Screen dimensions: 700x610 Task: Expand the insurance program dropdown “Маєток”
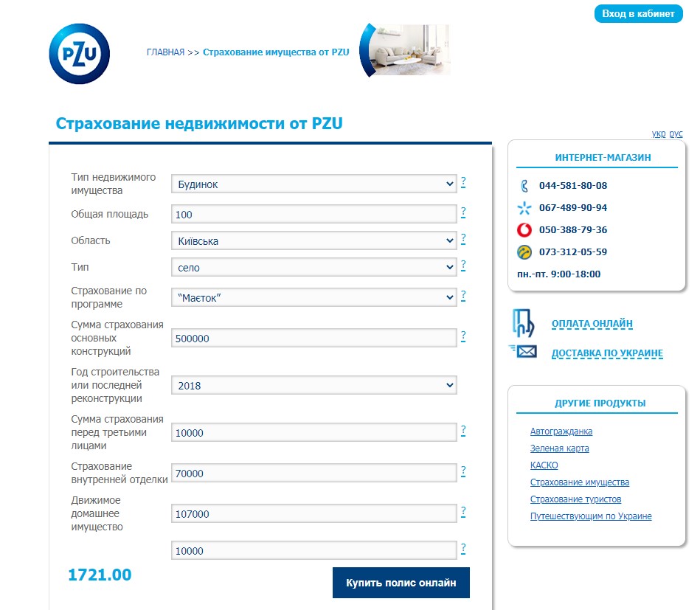click(x=313, y=297)
